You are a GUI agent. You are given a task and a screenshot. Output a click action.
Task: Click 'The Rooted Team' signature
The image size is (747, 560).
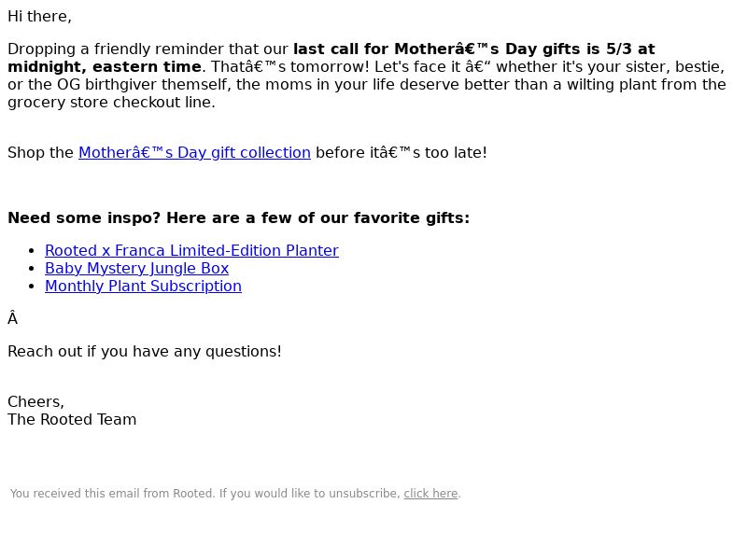(72, 420)
